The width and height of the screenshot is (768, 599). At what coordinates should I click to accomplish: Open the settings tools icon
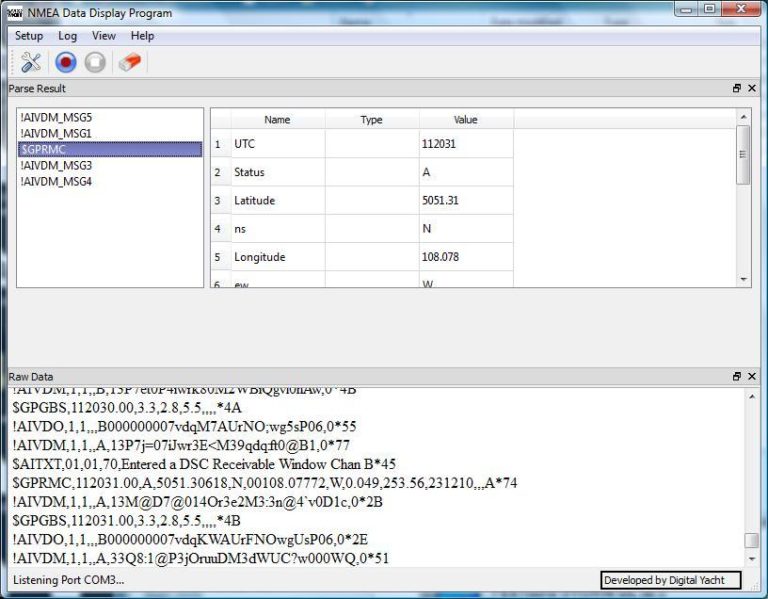pyautogui.click(x=31, y=62)
